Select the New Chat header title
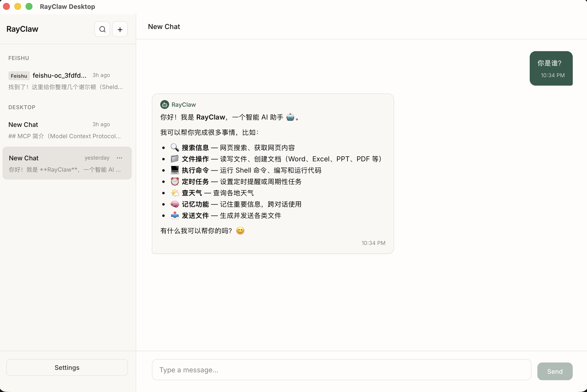This screenshot has width=587, height=392. pos(164,27)
